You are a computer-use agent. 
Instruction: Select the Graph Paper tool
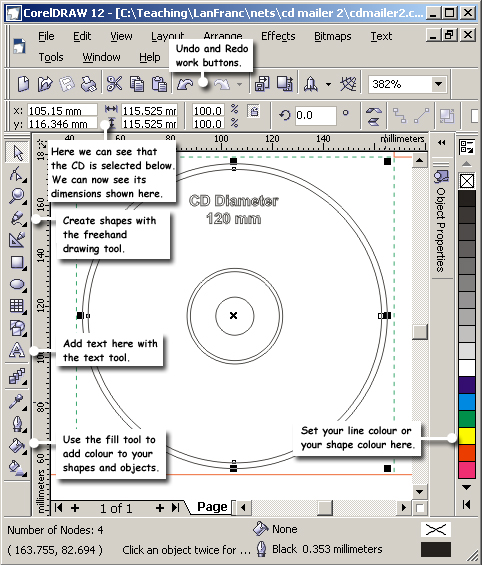click(17, 306)
